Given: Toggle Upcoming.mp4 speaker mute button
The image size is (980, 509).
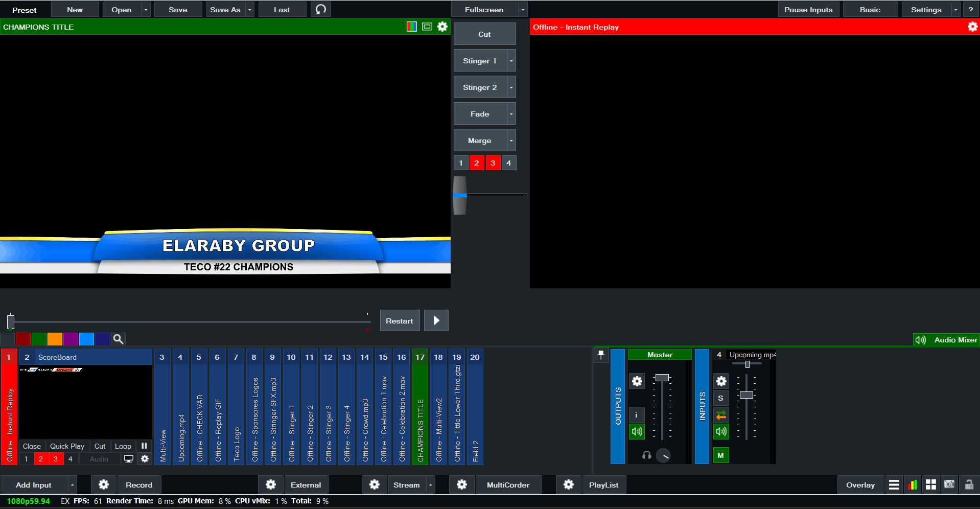Looking at the screenshot, I should click(721, 431).
